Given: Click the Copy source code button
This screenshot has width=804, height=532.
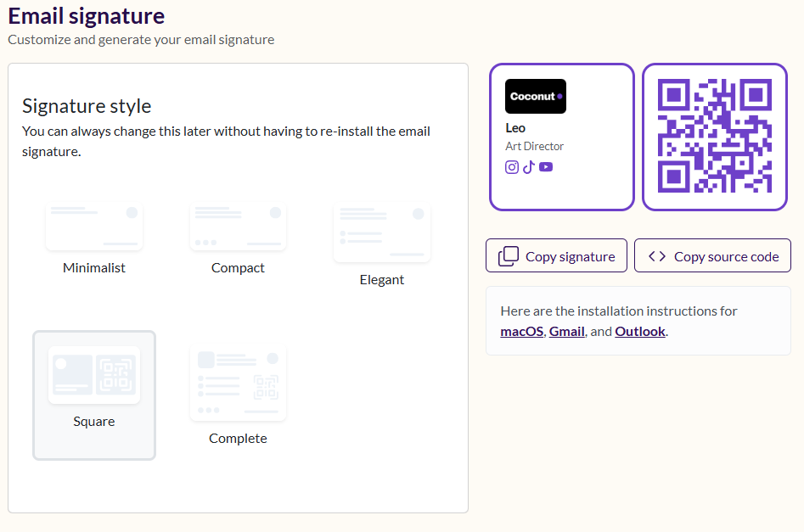Looking at the screenshot, I should [x=712, y=255].
